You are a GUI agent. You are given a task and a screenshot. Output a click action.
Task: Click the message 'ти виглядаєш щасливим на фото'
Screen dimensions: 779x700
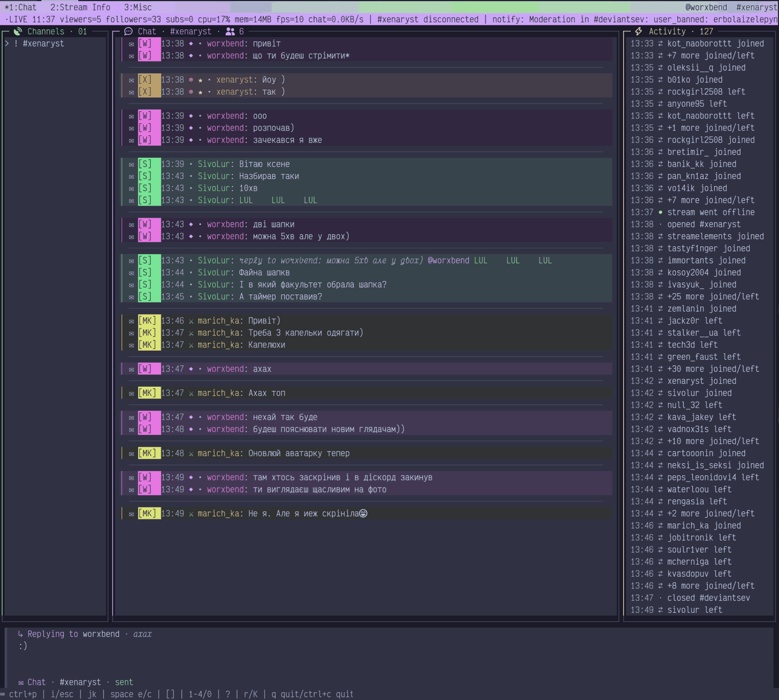coord(319,490)
